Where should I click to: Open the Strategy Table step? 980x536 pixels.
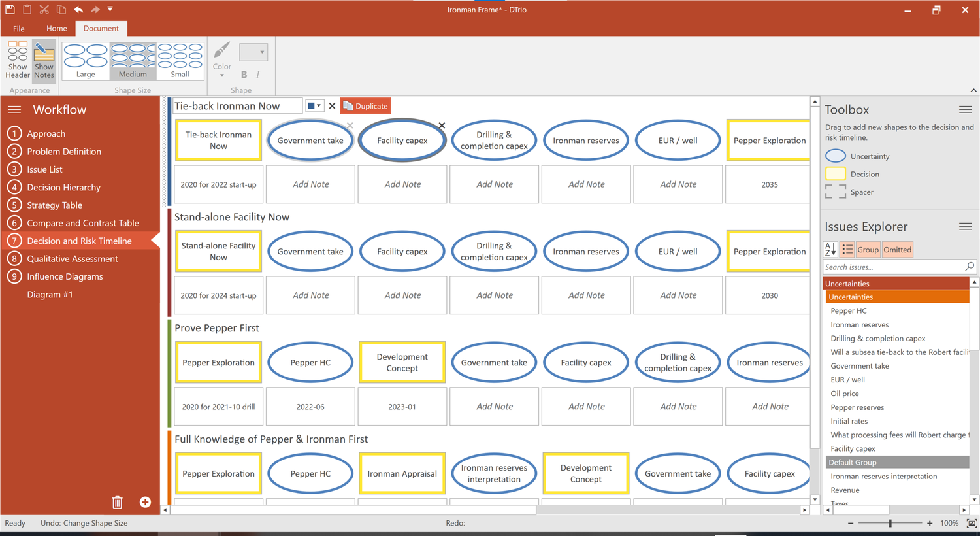pos(54,205)
